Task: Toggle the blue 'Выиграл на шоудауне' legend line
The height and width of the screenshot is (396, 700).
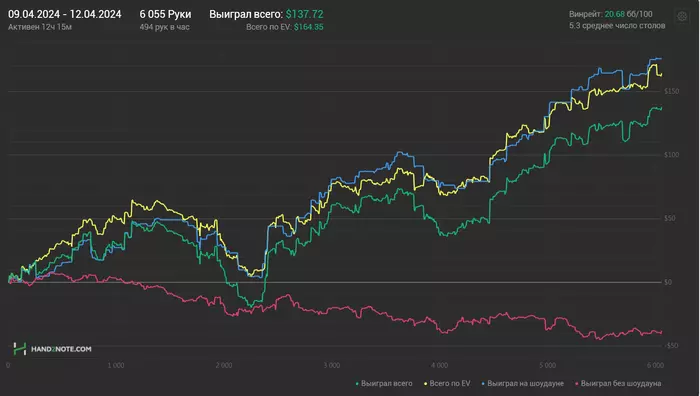Action: pos(522,383)
